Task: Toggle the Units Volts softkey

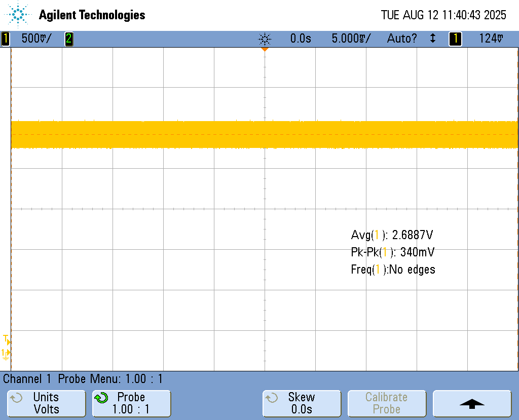Action: point(46,403)
